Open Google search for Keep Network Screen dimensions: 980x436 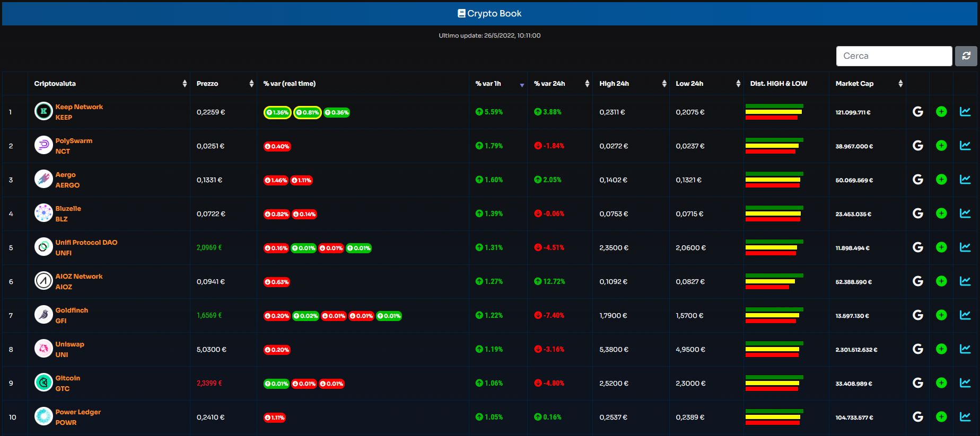(x=917, y=112)
